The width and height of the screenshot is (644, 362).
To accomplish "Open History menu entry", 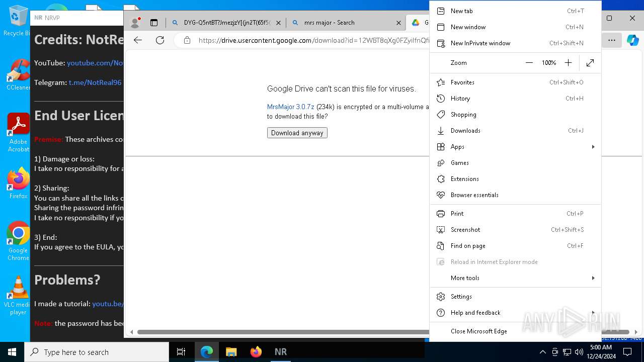I will [x=516, y=99].
